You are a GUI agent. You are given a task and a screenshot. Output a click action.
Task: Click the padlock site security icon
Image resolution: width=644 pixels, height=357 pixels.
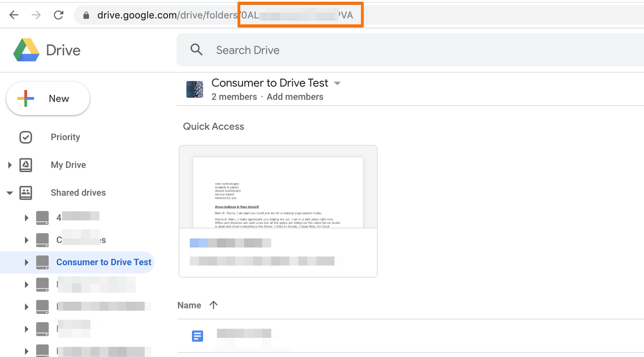tap(86, 15)
